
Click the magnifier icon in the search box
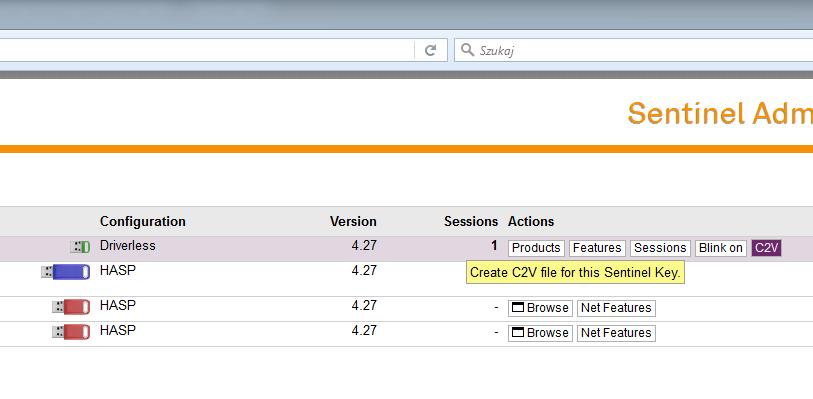point(467,50)
